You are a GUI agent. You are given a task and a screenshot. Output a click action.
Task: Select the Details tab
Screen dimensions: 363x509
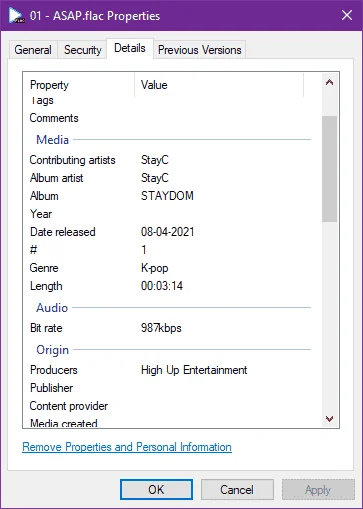130,48
